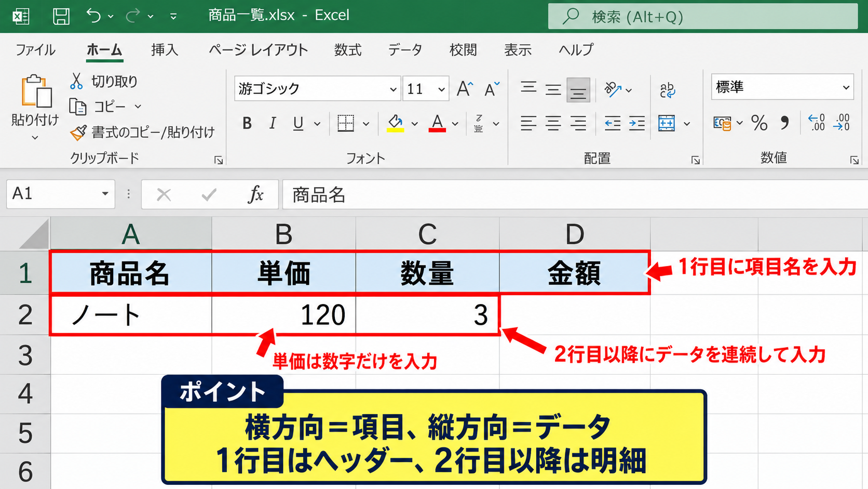Open Clipboard group dialog launcher
The height and width of the screenshot is (489, 868).
point(219,160)
